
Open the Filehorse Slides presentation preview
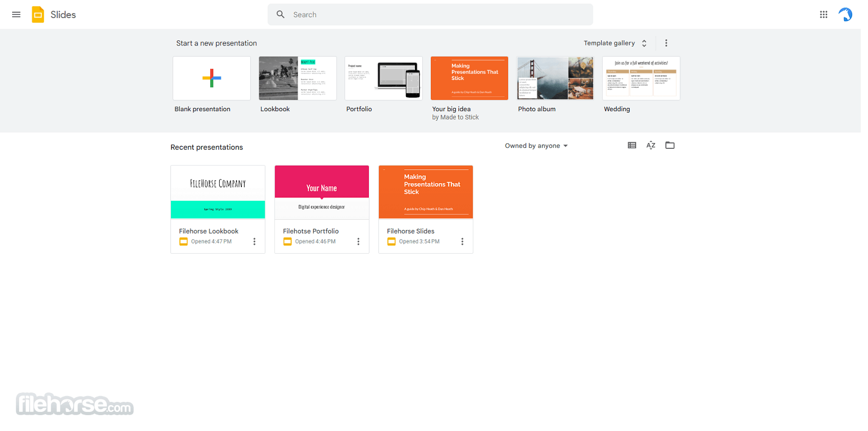tap(426, 192)
